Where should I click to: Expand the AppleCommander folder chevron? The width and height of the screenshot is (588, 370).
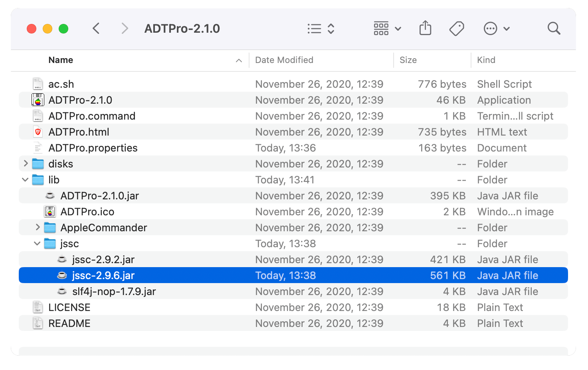(38, 227)
